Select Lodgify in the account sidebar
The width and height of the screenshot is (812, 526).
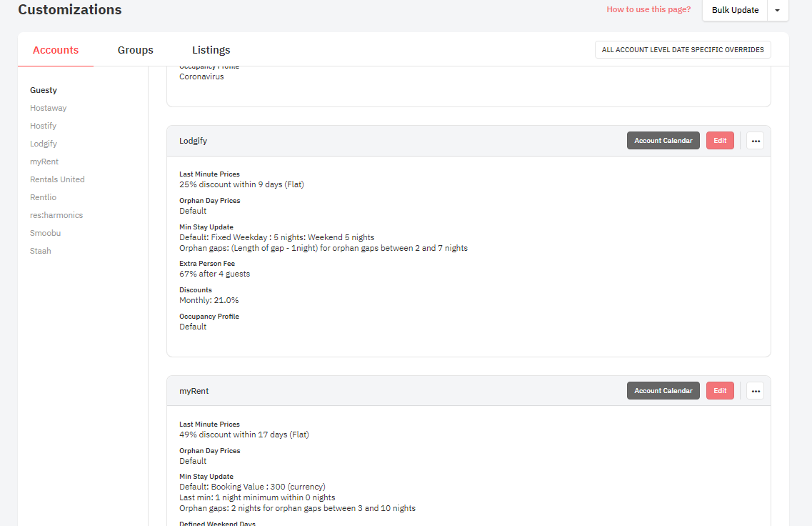[x=44, y=144]
